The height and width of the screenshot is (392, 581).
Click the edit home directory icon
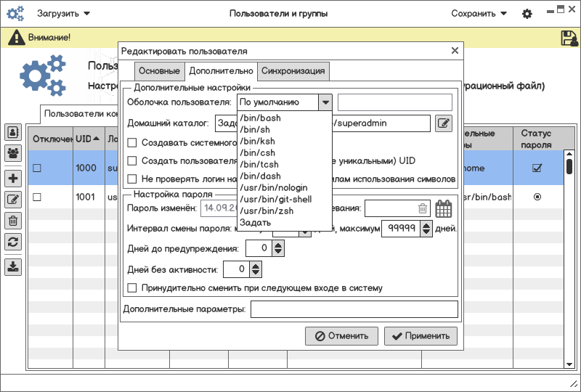point(444,123)
